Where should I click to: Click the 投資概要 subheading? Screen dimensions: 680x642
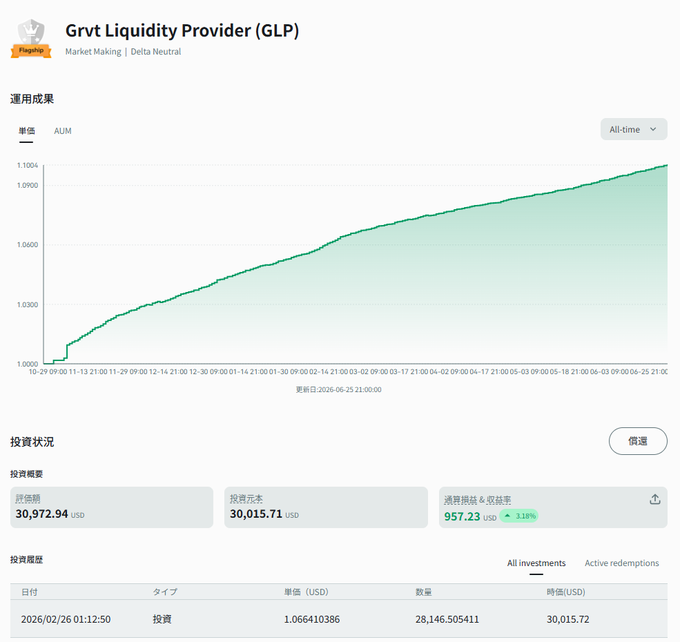click(26, 474)
